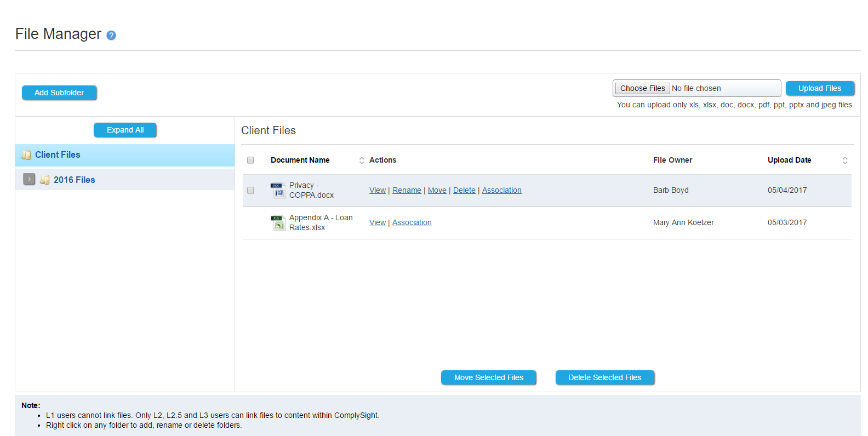
Task: Click Delete link for Privacy - COPPA.docx
Action: 464,190
